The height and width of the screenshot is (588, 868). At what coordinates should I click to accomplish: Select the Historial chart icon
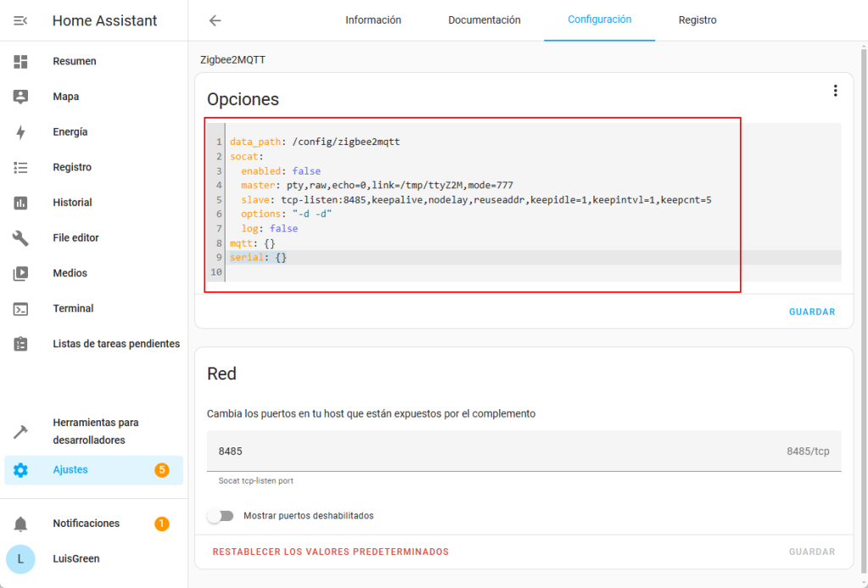pyautogui.click(x=20, y=202)
